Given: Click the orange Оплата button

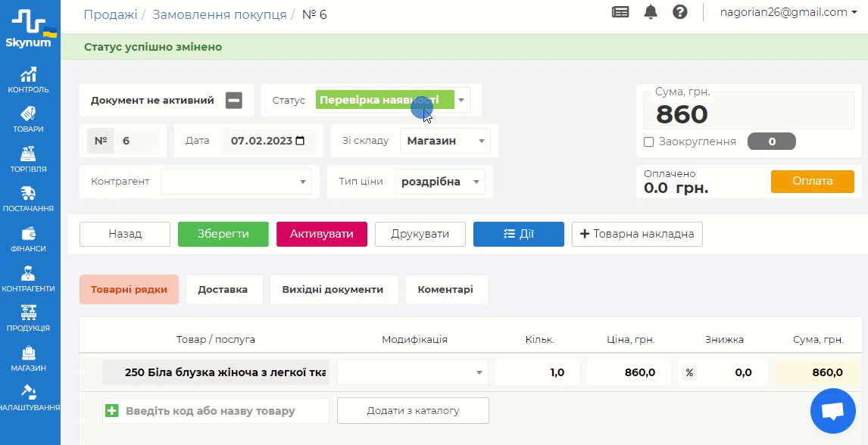Looking at the screenshot, I should point(813,182).
